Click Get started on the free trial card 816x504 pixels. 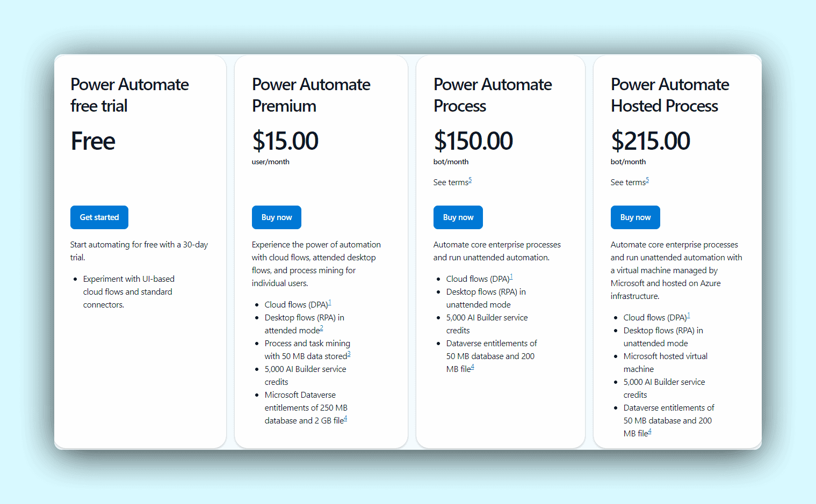click(x=99, y=217)
